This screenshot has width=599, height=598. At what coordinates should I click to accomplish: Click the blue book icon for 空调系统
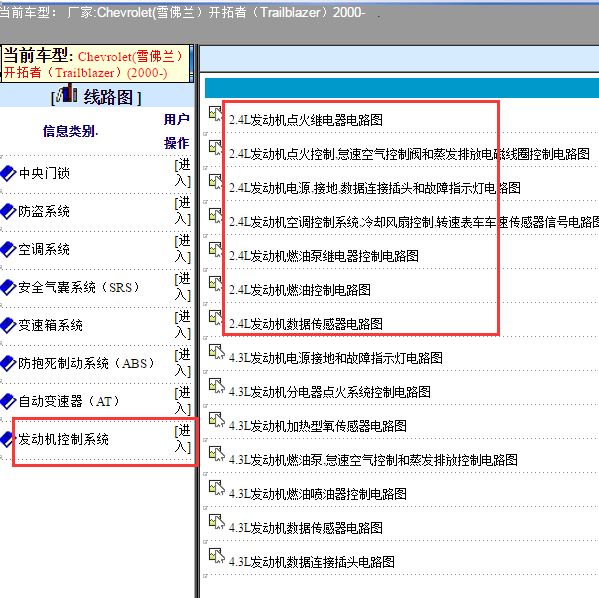coord(8,250)
